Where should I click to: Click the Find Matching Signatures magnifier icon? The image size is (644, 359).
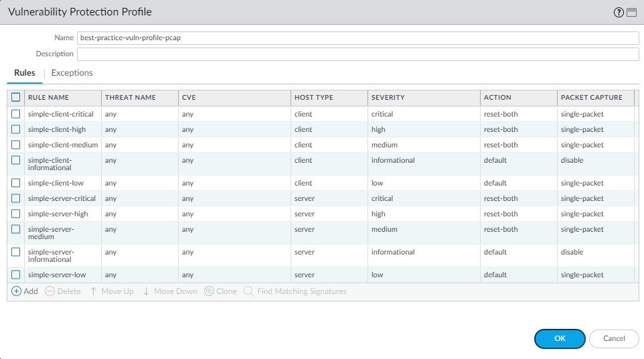[x=249, y=291]
